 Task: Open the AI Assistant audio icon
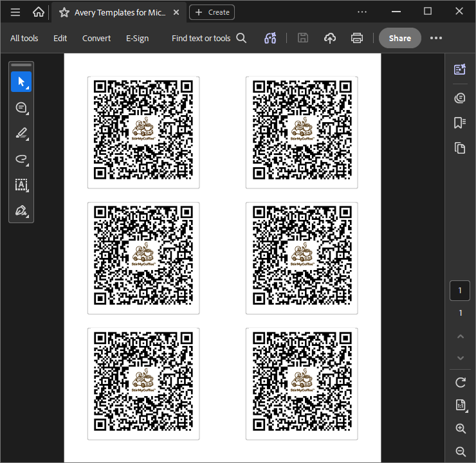click(270, 38)
